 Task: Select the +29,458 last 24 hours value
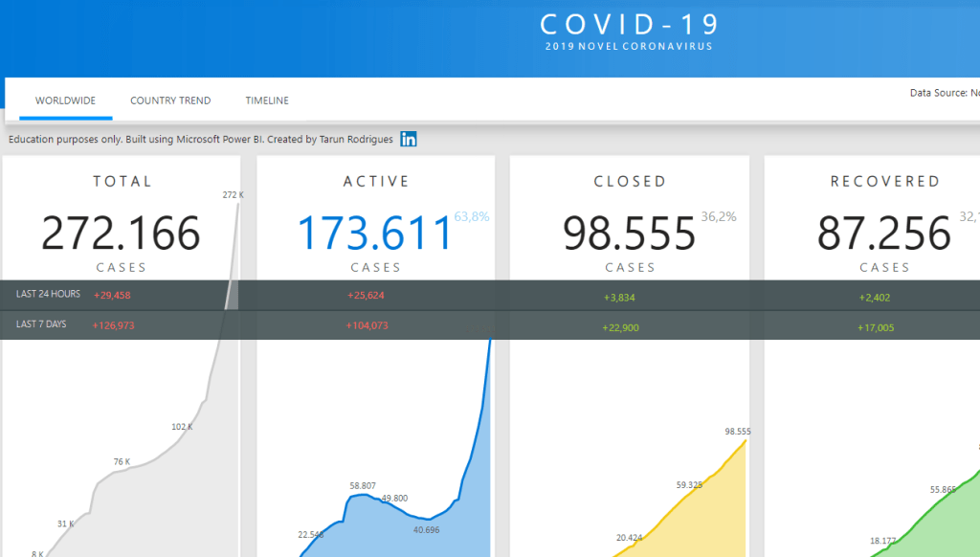(111, 295)
